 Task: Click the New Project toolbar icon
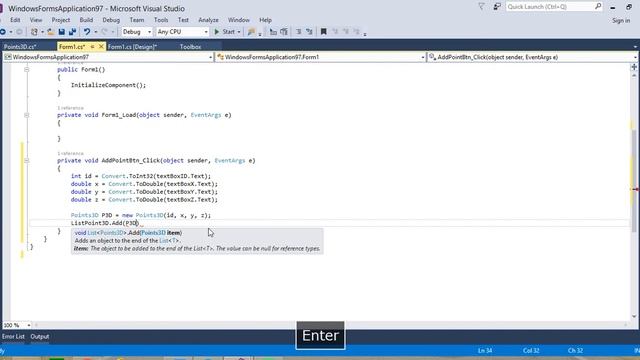(34, 32)
